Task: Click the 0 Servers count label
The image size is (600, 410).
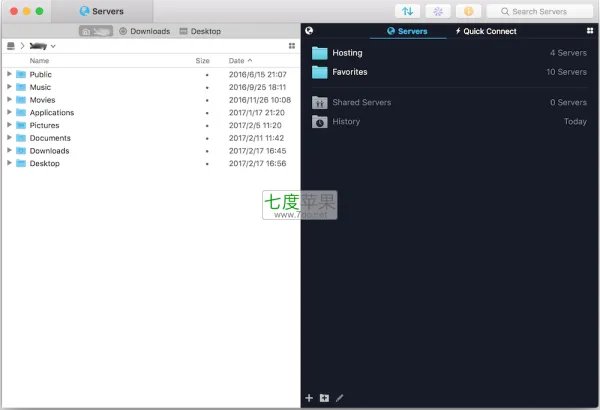Action: coord(568,102)
